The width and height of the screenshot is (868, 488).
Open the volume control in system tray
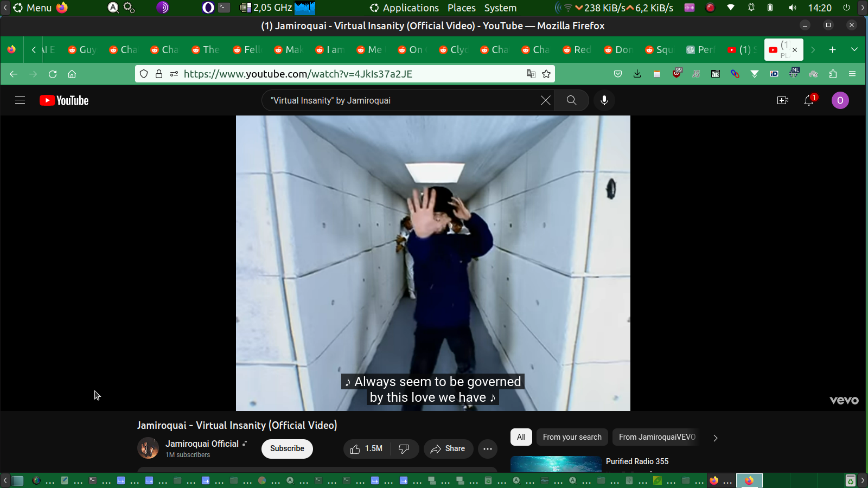click(x=793, y=8)
